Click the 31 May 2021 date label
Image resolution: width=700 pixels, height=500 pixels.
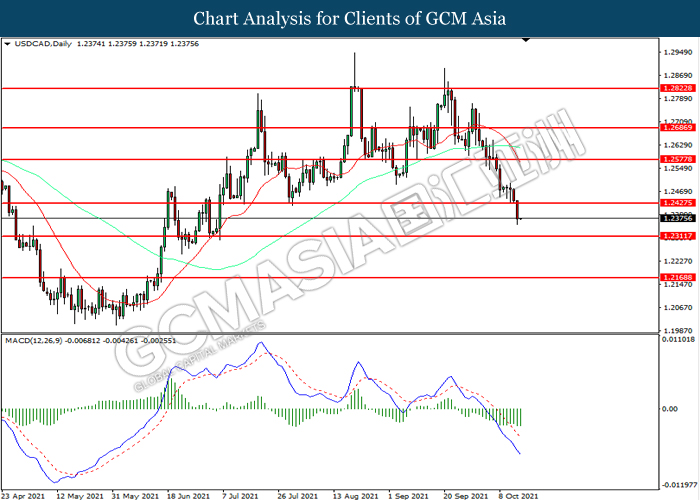[135, 496]
